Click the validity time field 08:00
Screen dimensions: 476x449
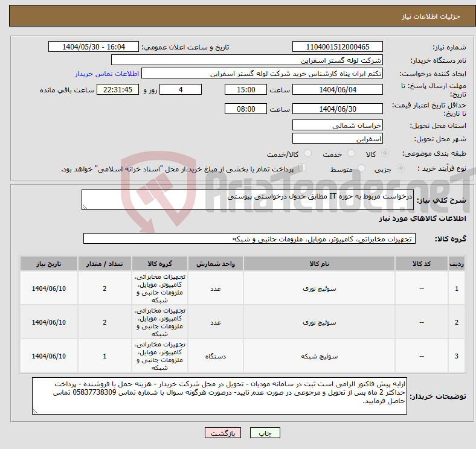coord(246,109)
